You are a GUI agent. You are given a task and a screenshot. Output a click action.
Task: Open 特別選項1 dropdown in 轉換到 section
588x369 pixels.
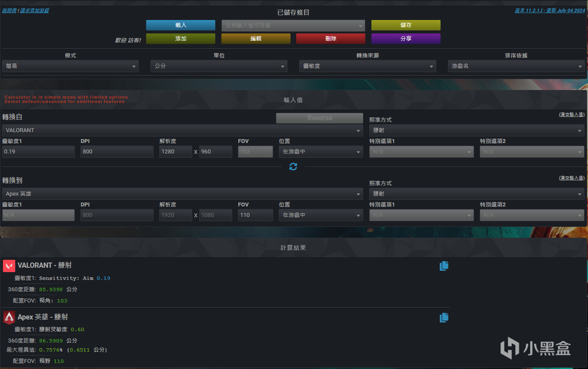(x=421, y=215)
